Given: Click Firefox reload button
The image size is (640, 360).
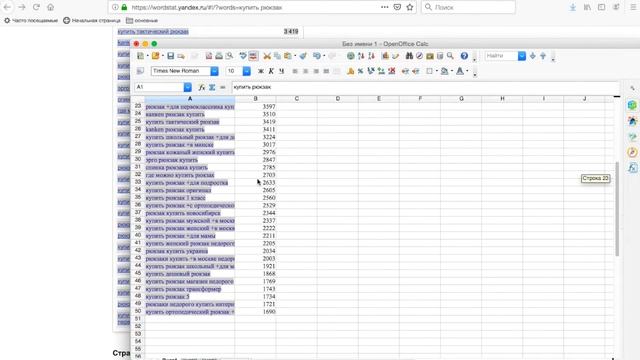Looking at the screenshot, I should tap(36, 7).
